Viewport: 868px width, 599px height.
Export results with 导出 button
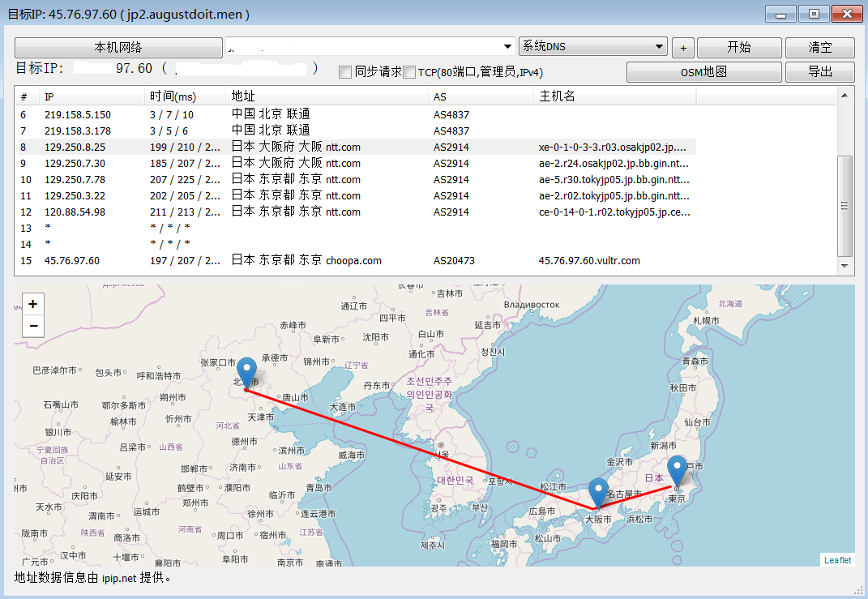[820, 72]
